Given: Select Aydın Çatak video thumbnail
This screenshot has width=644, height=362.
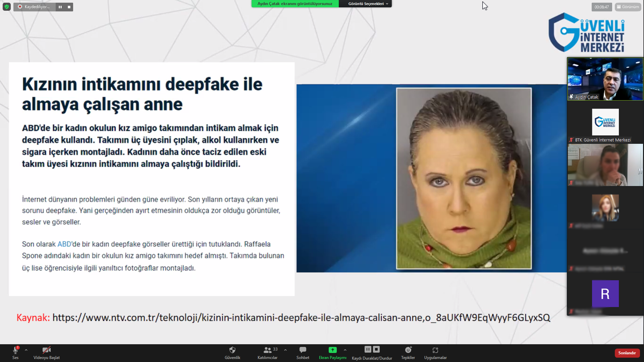Looking at the screenshot, I should point(605,79).
